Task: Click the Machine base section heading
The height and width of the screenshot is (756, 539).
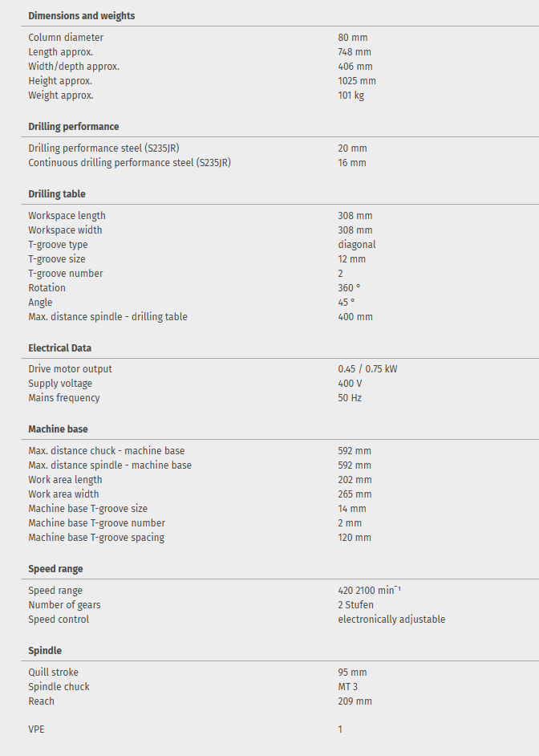Action: pos(58,429)
